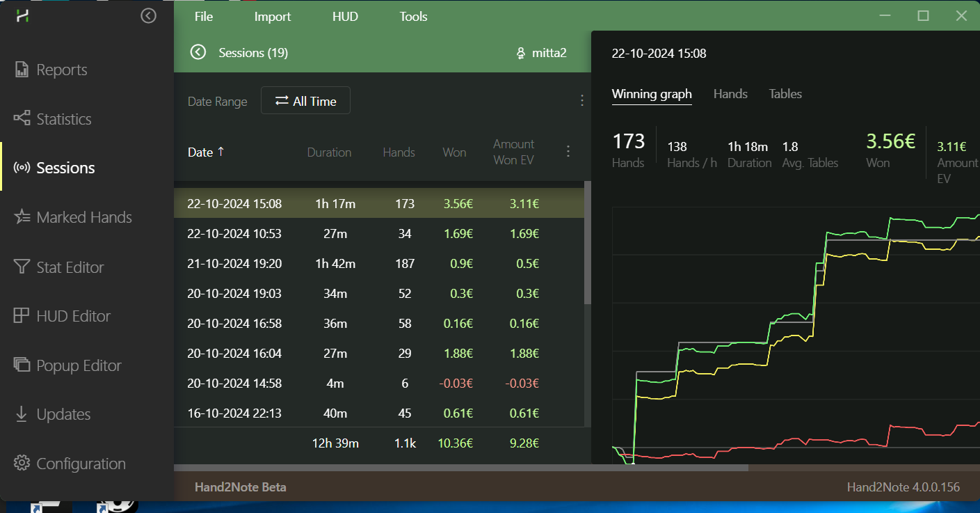980x513 pixels.
Task: Click the 1h 42m duration cell
Action: (x=335, y=264)
